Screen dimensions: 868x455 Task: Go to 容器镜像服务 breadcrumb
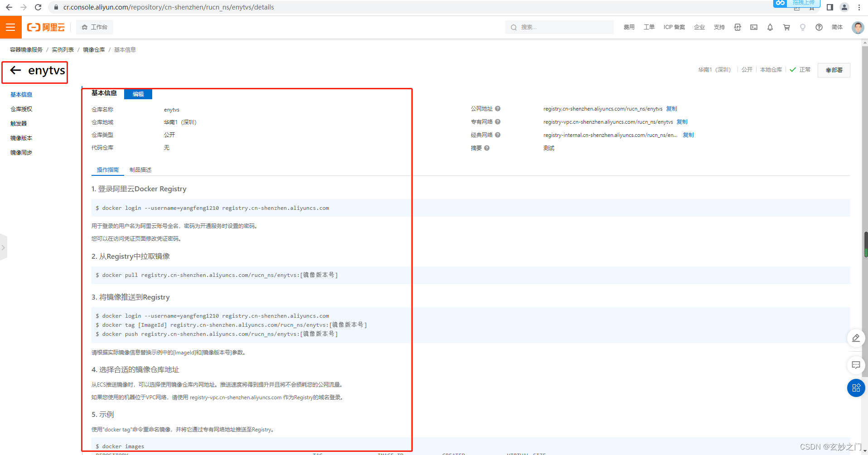coord(26,50)
